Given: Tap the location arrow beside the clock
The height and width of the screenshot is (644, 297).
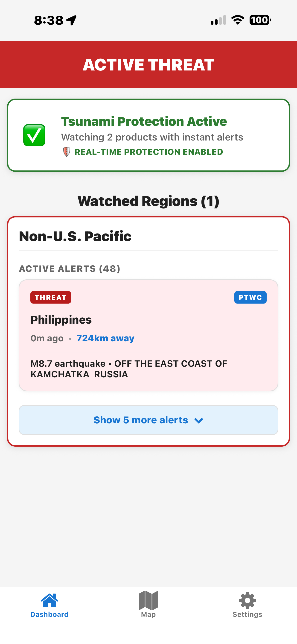Looking at the screenshot, I should click(71, 21).
